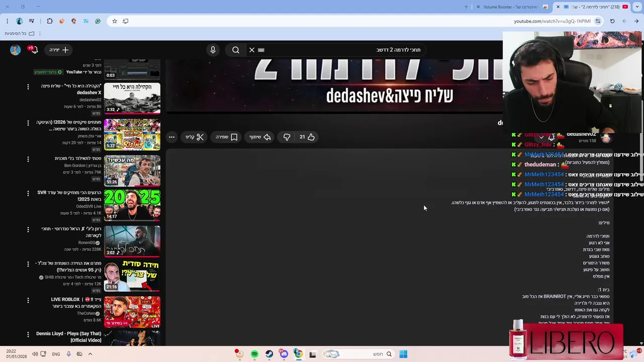Bookmark this page with the star
Viewport: 644px width, 362px height.
point(115,21)
